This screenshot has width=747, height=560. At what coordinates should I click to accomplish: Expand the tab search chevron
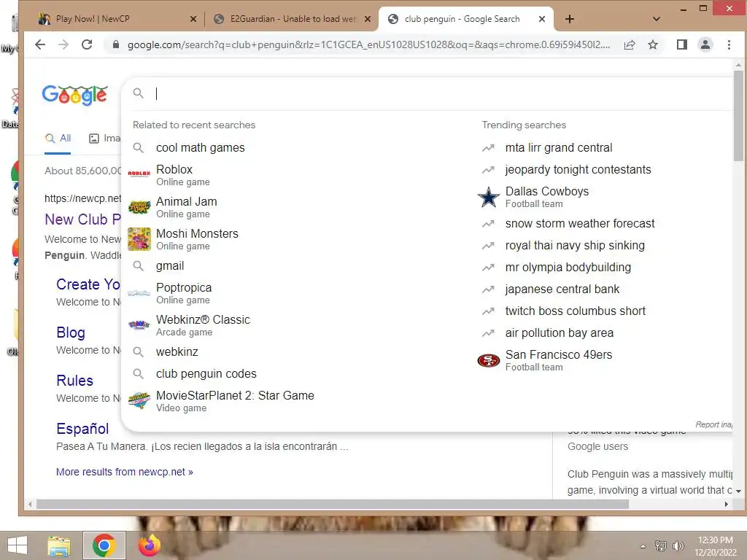click(x=657, y=19)
